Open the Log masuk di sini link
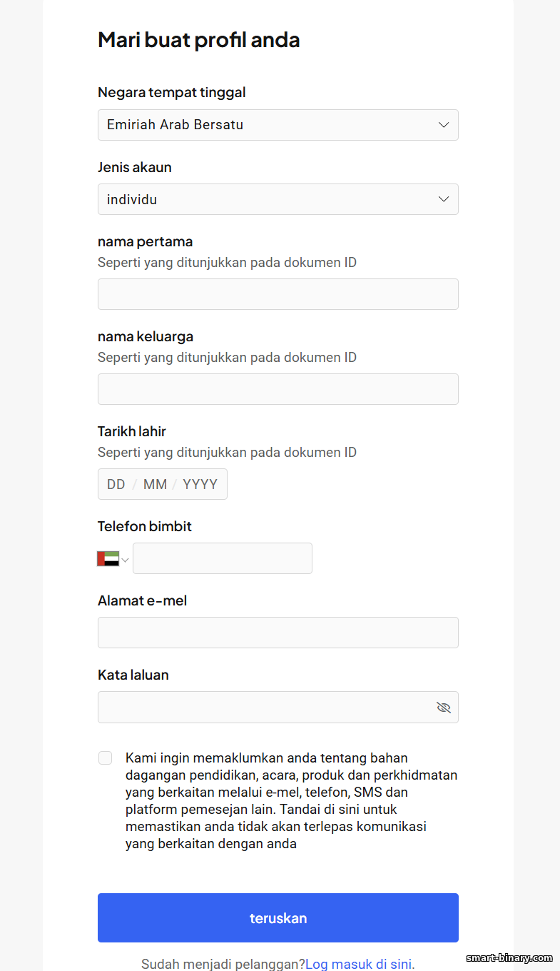560x971 pixels. click(x=360, y=964)
